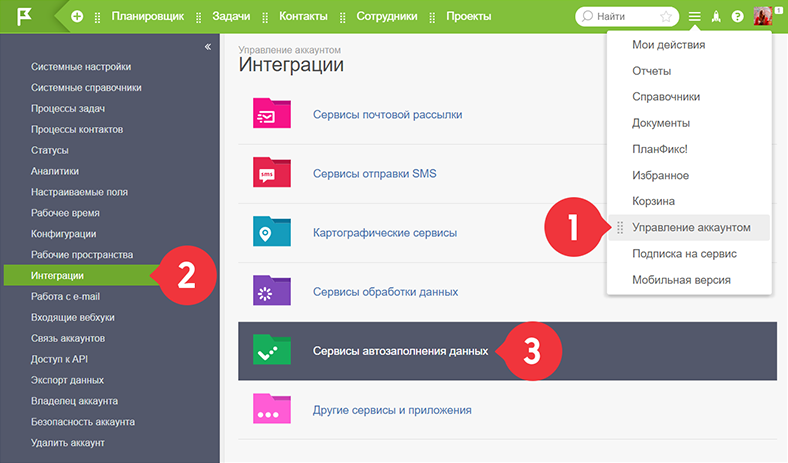Select Избранное in dropdown menu

(x=660, y=175)
